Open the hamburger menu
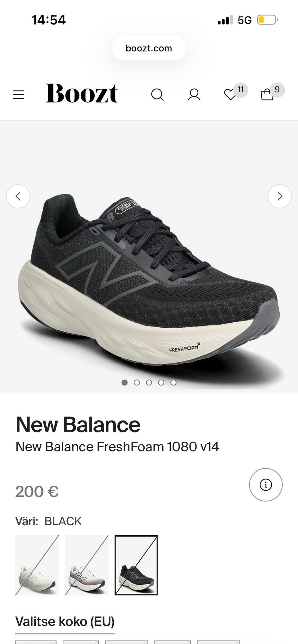The image size is (298, 644). point(18,95)
